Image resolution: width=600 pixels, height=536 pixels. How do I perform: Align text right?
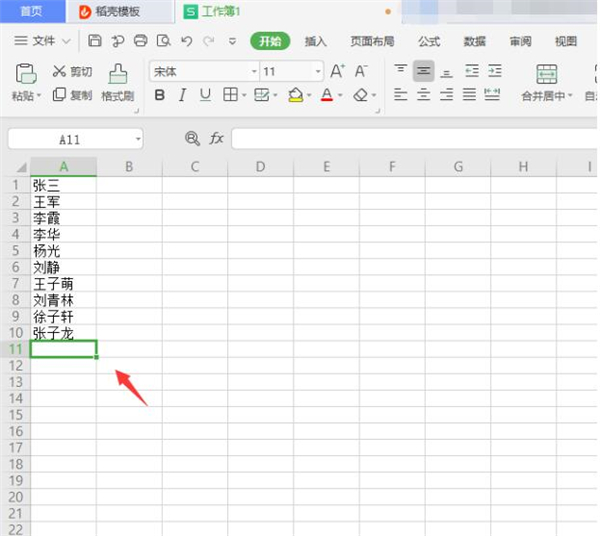(446, 94)
